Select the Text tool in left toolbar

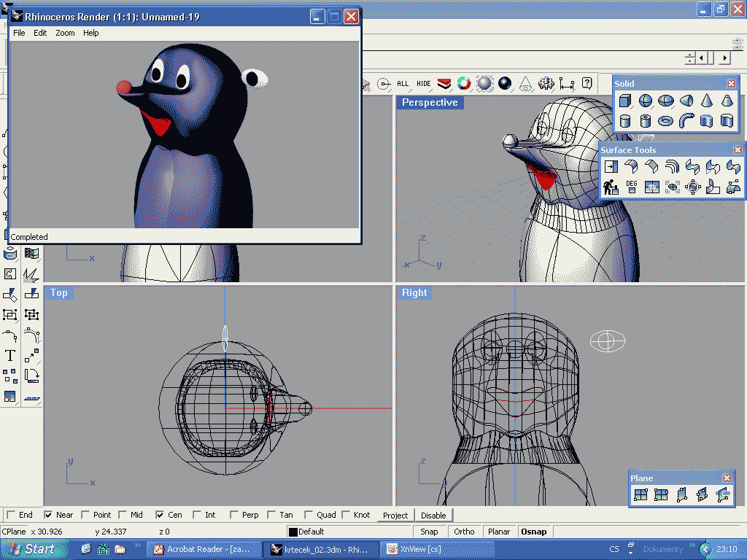coord(10,356)
